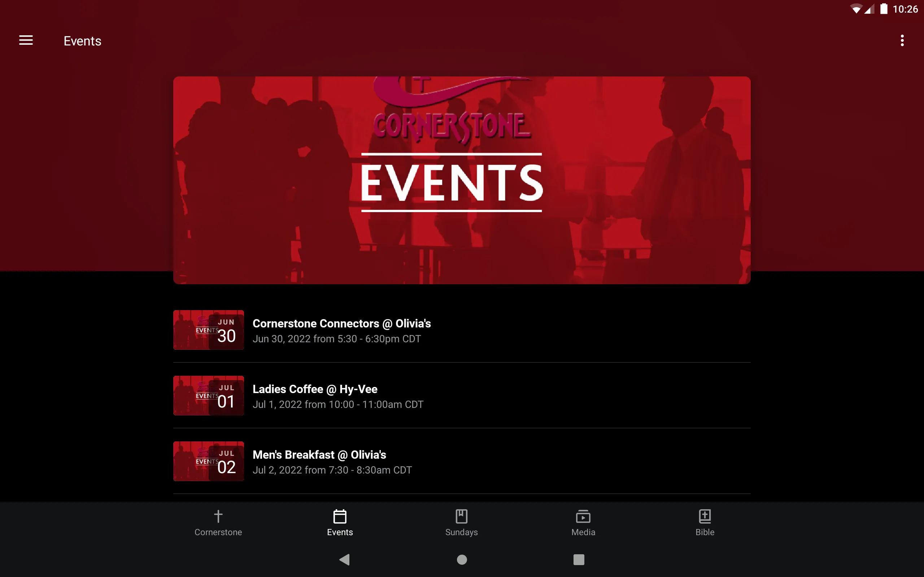This screenshot has height=577, width=924.
Task: Select the Events tab label
Action: (339, 532)
